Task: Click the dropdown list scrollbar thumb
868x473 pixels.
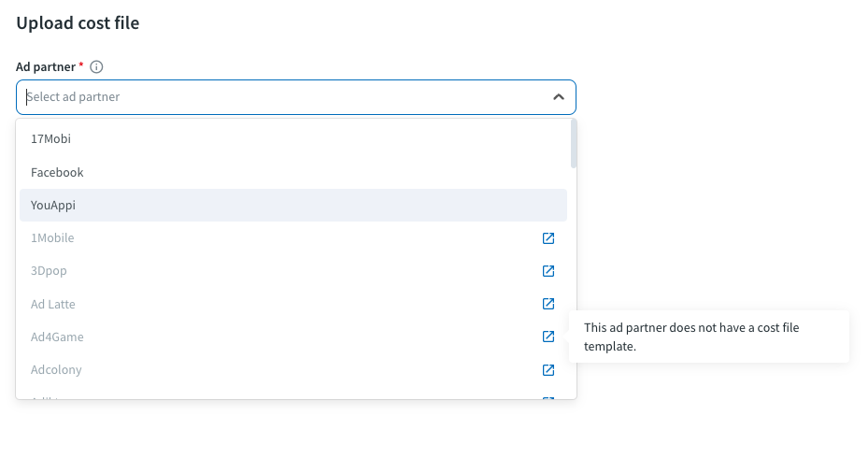Action: [574, 144]
